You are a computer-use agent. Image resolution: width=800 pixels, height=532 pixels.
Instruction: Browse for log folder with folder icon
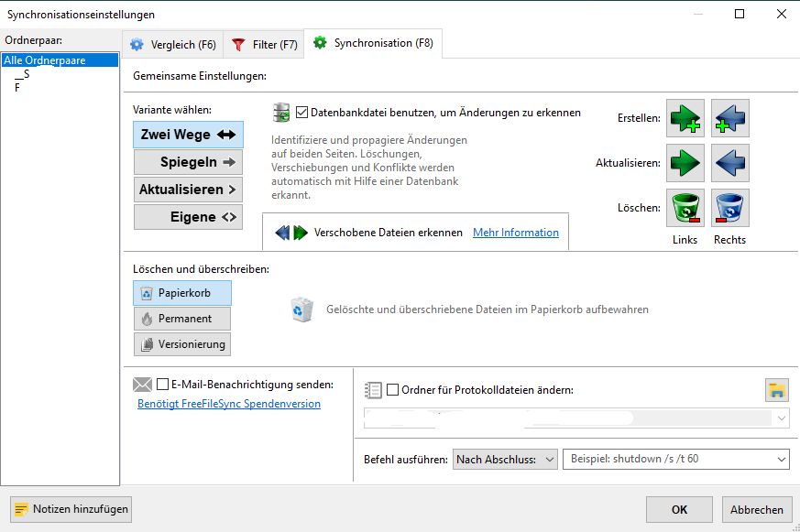click(776, 390)
